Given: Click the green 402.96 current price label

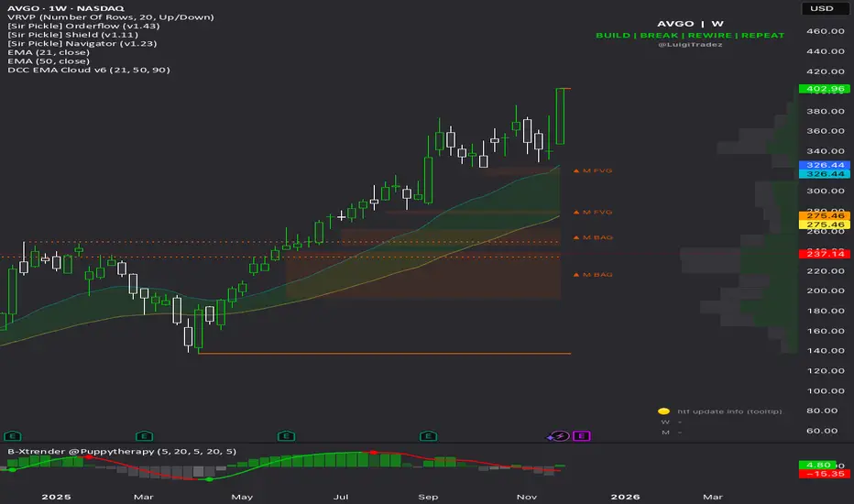Looking at the screenshot, I should pos(825,88).
